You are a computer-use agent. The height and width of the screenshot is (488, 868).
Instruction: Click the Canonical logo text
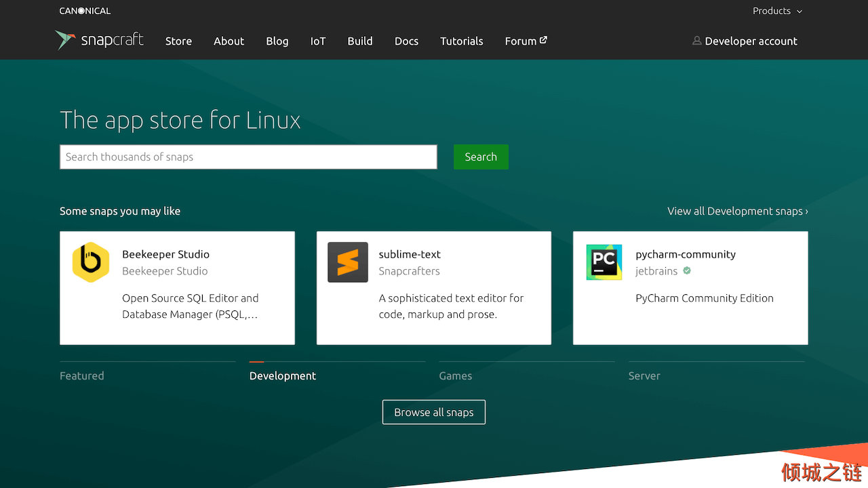point(85,11)
